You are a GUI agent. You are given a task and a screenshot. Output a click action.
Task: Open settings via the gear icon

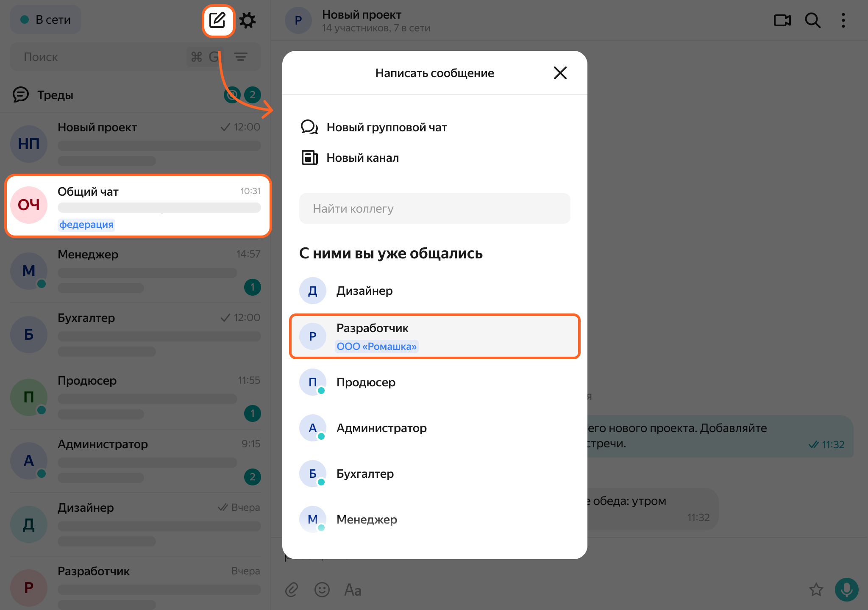pyautogui.click(x=248, y=20)
